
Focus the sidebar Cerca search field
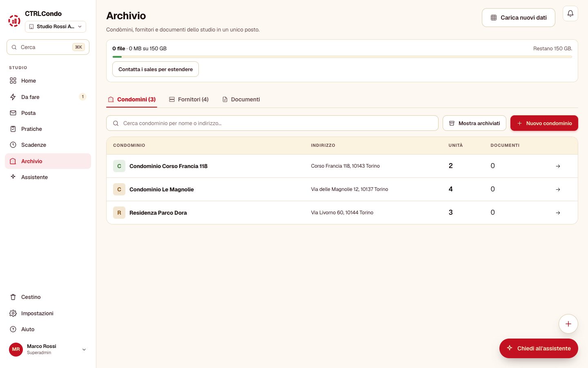tap(48, 47)
